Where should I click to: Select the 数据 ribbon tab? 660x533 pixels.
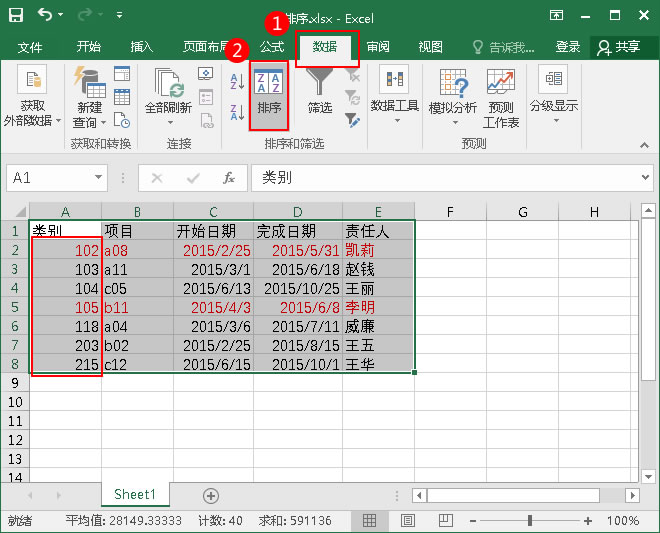[325, 47]
